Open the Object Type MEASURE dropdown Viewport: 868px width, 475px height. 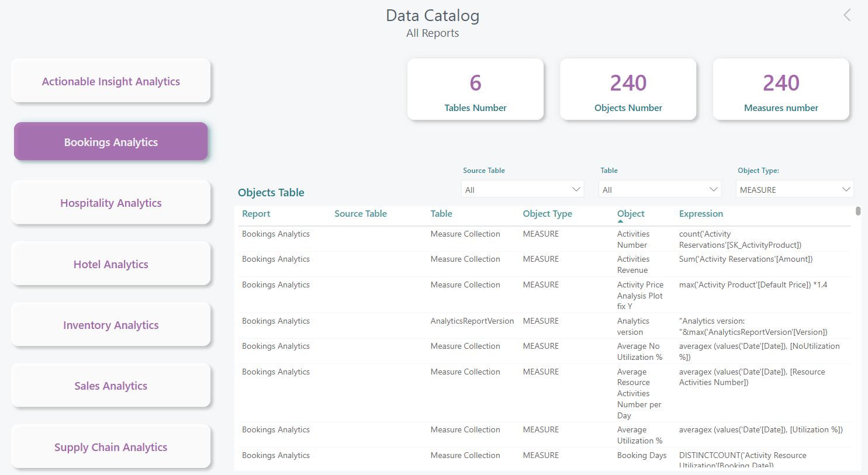click(x=794, y=189)
